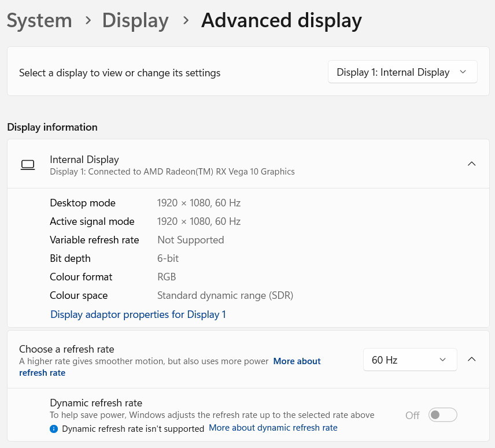Go back to System in the breadcrumb
The height and width of the screenshot is (448, 495).
[39, 21]
